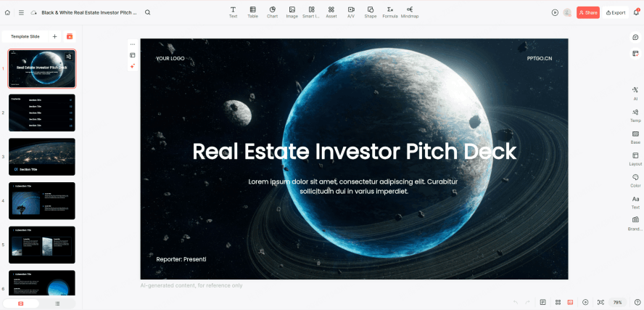
Task: Open the Layout panel
Action: click(635, 159)
